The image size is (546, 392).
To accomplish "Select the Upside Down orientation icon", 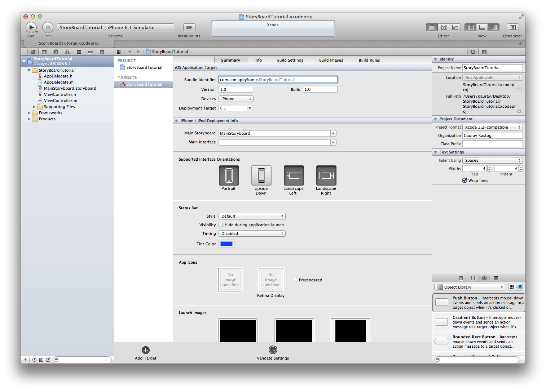I will tap(261, 175).
